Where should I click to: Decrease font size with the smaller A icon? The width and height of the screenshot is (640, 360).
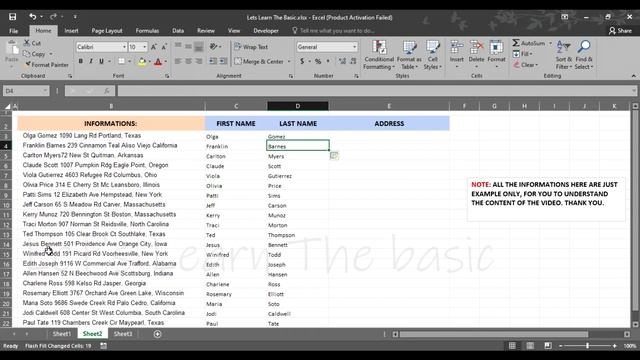(x=164, y=47)
